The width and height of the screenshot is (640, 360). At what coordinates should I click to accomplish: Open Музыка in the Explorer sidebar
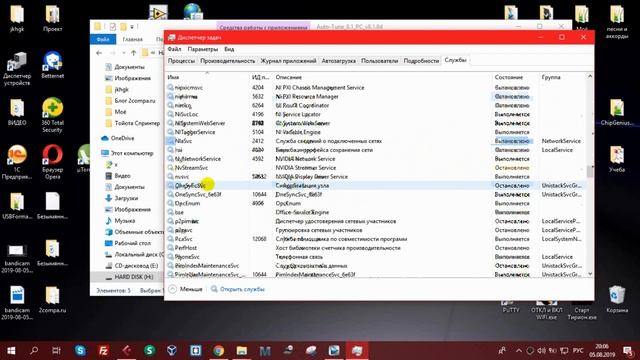[124, 220]
